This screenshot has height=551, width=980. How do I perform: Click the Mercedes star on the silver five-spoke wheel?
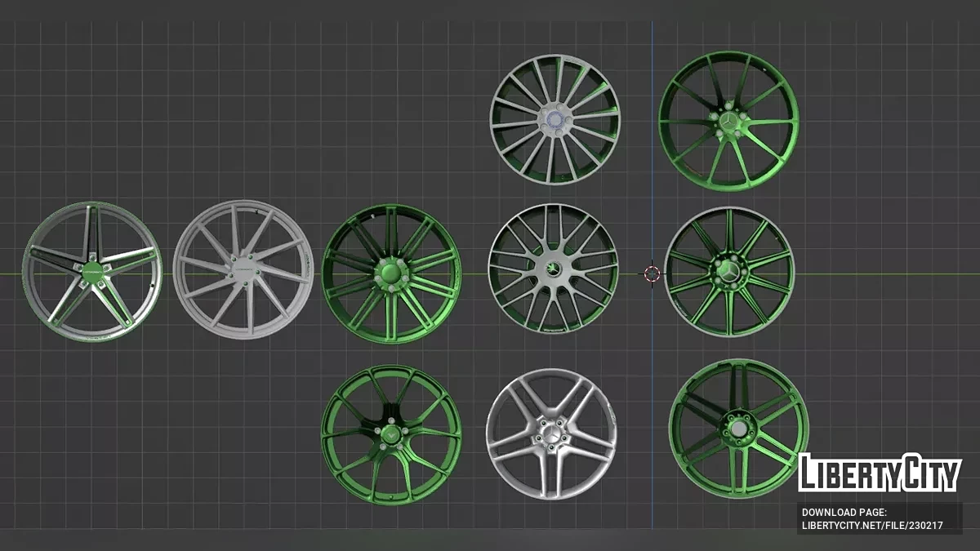tap(551, 437)
